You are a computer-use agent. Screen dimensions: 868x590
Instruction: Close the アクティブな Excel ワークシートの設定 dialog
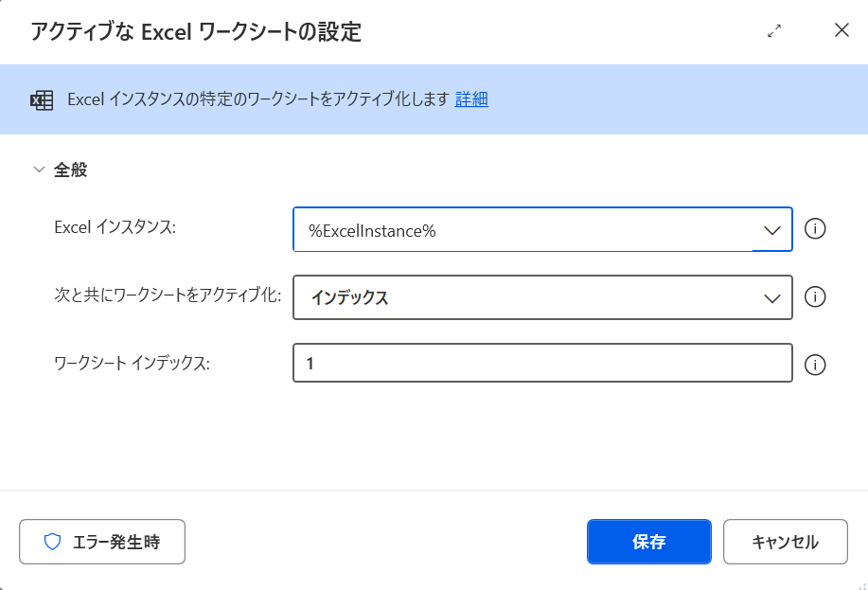[841, 30]
